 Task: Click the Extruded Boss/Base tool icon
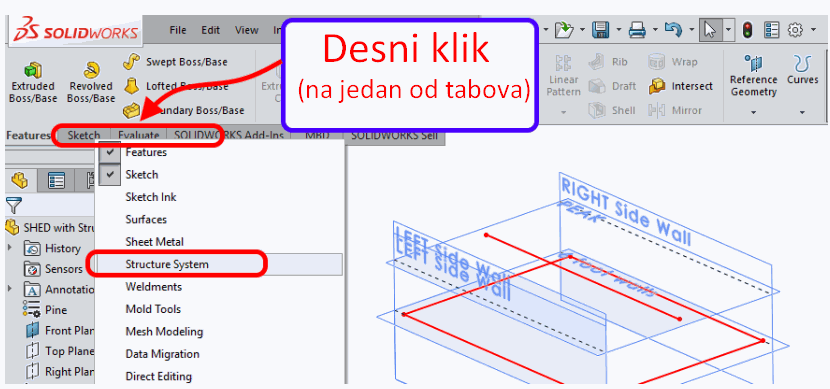[33, 69]
